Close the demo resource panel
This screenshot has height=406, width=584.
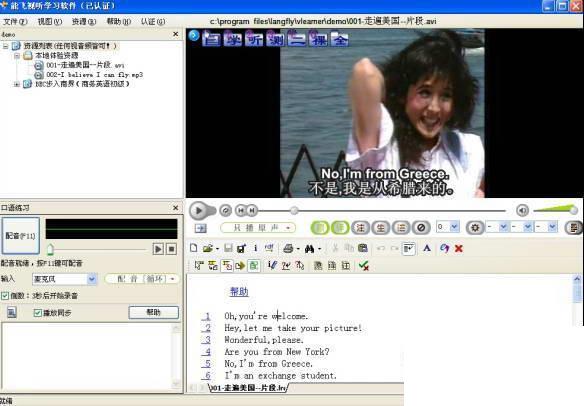click(176, 34)
